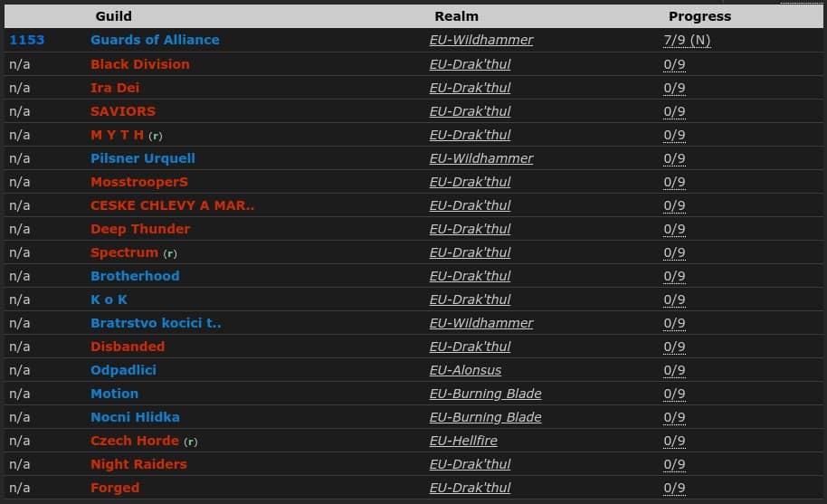Open the Odpadlici guild page
Image resolution: width=827 pixels, height=504 pixels.
(123, 371)
